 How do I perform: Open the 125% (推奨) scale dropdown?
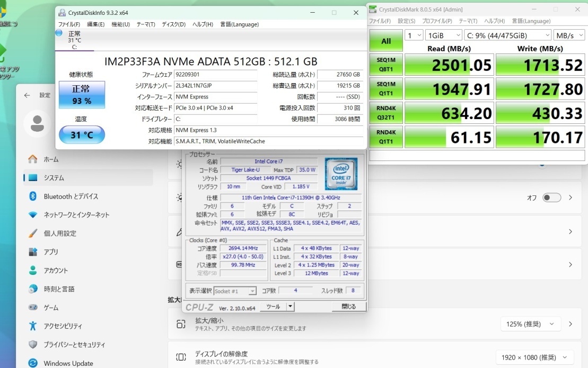coord(530,324)
